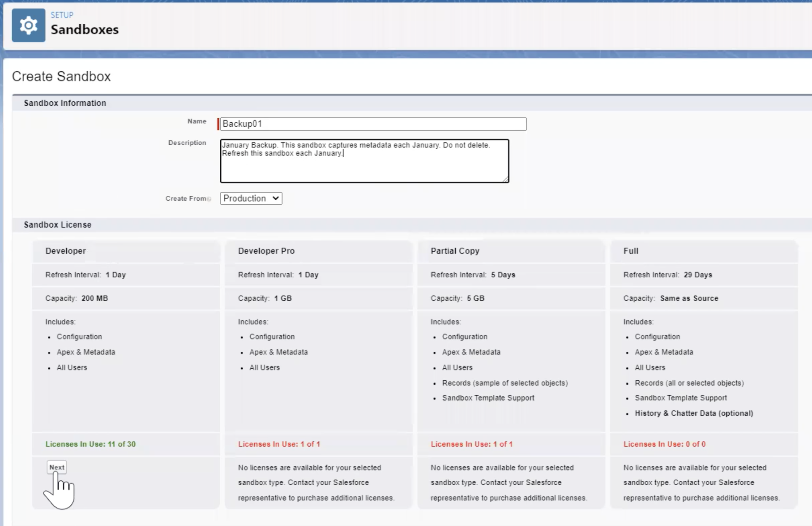Image resolution: width=812 pixels, height=526 pixels.
Task: Open the Create From help tooltip
Action: (209, 198)
